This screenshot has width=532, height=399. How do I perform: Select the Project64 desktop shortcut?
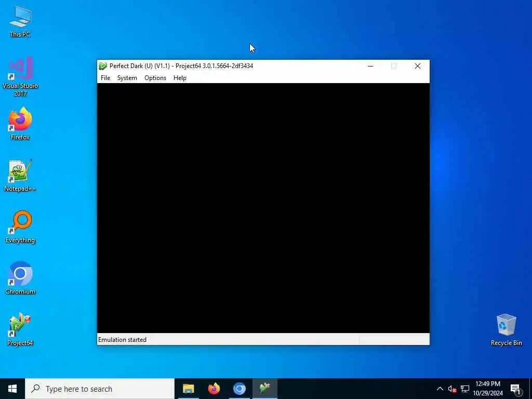tap(20, 329)
